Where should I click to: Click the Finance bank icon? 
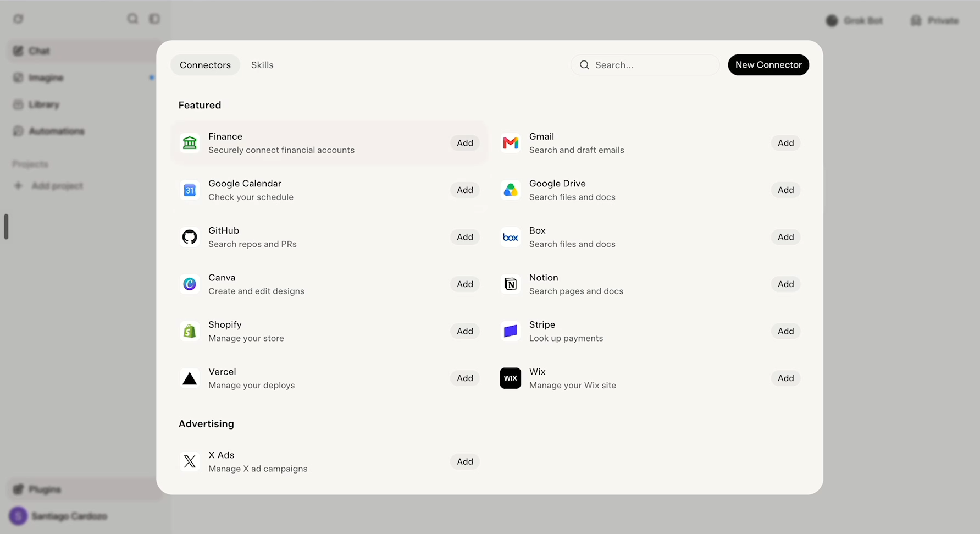pos(190,143)
